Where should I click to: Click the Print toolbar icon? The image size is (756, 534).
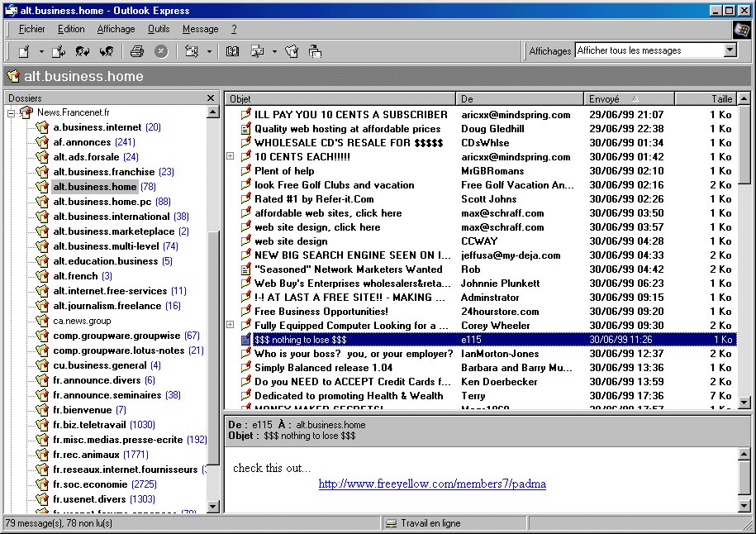click(x=137, y=51)
